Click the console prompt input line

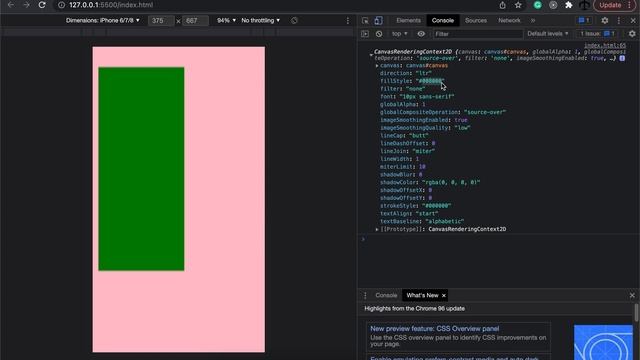coord(498,239)
